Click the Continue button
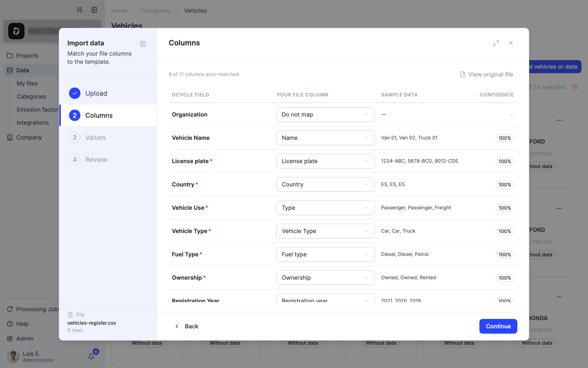 coord(498,326)
